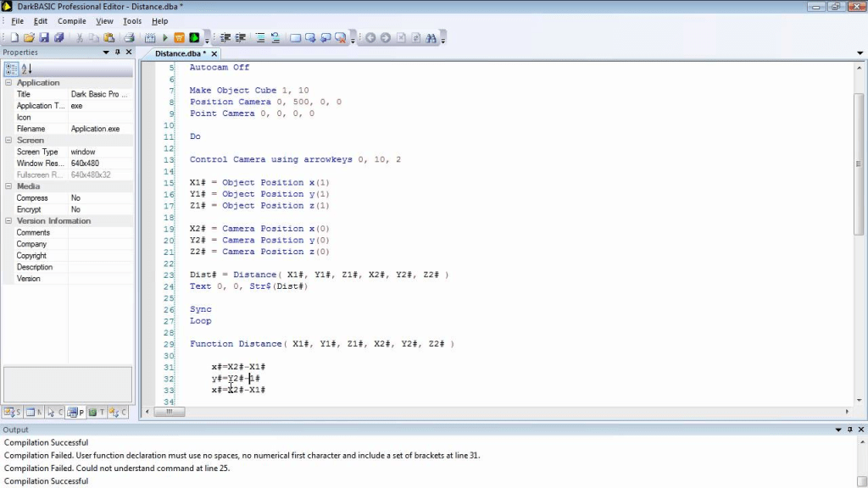Collapse the Version Information group
This screenshot has width=868, height=488.
click(8, 221)
